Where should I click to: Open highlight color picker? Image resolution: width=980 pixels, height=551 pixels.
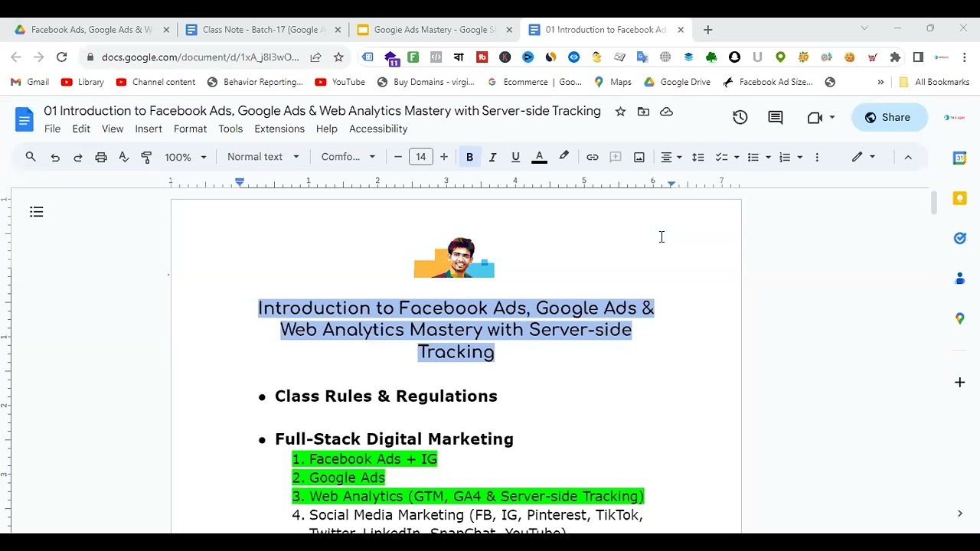click(564, 157)
